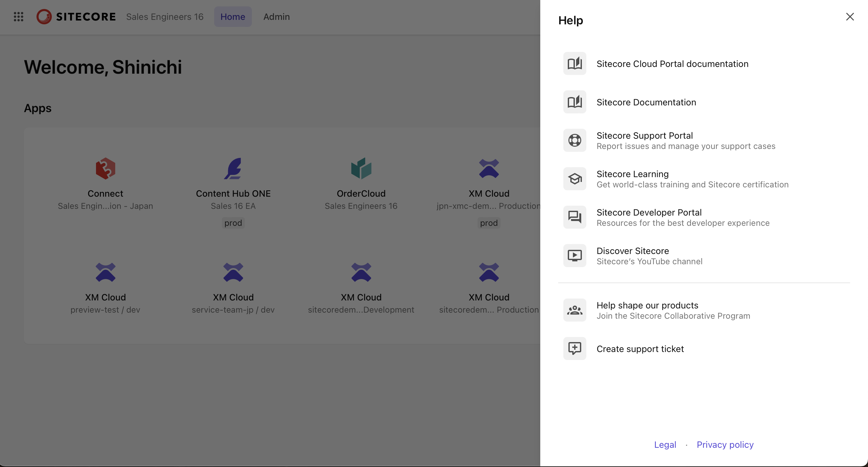Click the Create support ticket icon
The height and width of the screenshot is (467, 868).
pyautogui.click(x=575, y=348)
